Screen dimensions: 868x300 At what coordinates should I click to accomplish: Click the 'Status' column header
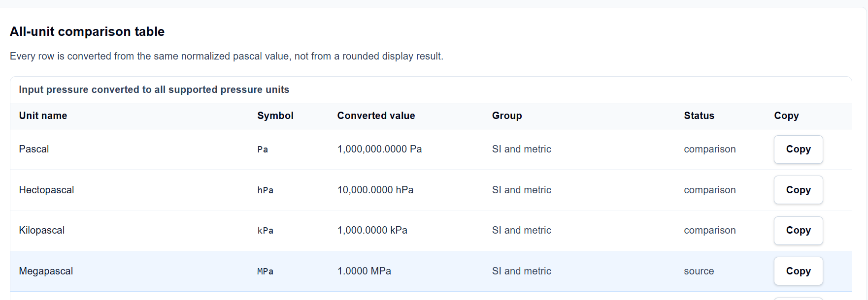click(x=699, y=116)
